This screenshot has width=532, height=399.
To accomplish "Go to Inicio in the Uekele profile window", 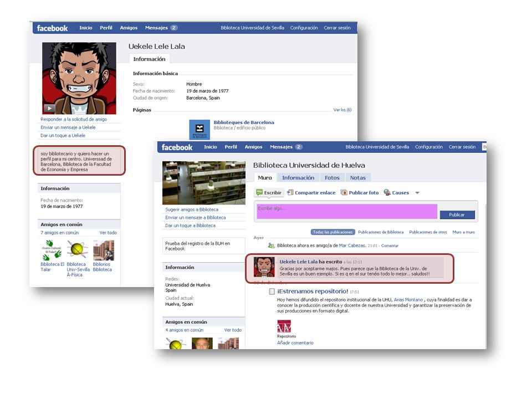I will tap(86, 28).
